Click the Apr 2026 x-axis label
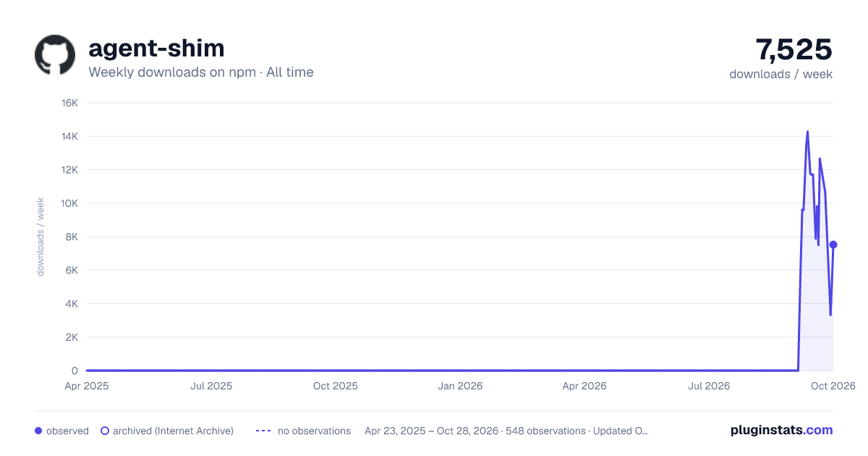The height and width of the screenshot is (456, 868). click(x=584, y=386)
